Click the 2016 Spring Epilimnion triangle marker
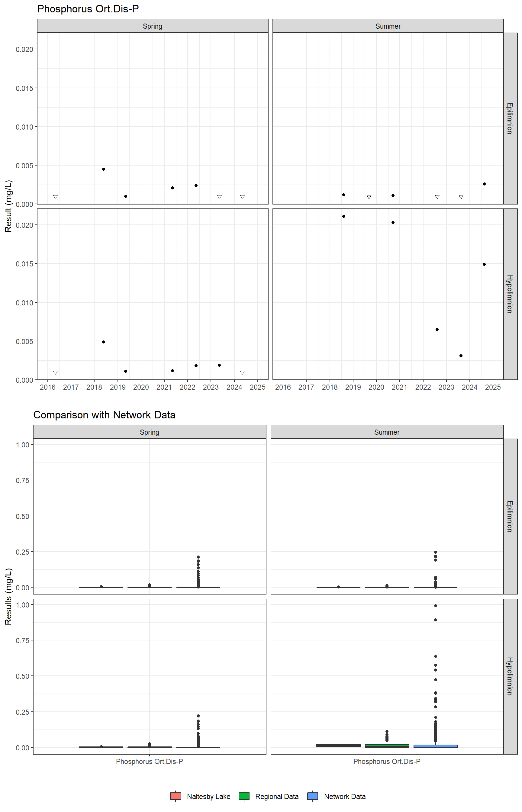 55,197
